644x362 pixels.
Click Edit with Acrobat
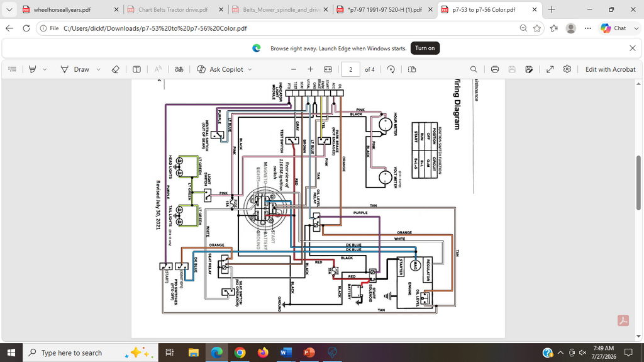(x=610, y=69)
